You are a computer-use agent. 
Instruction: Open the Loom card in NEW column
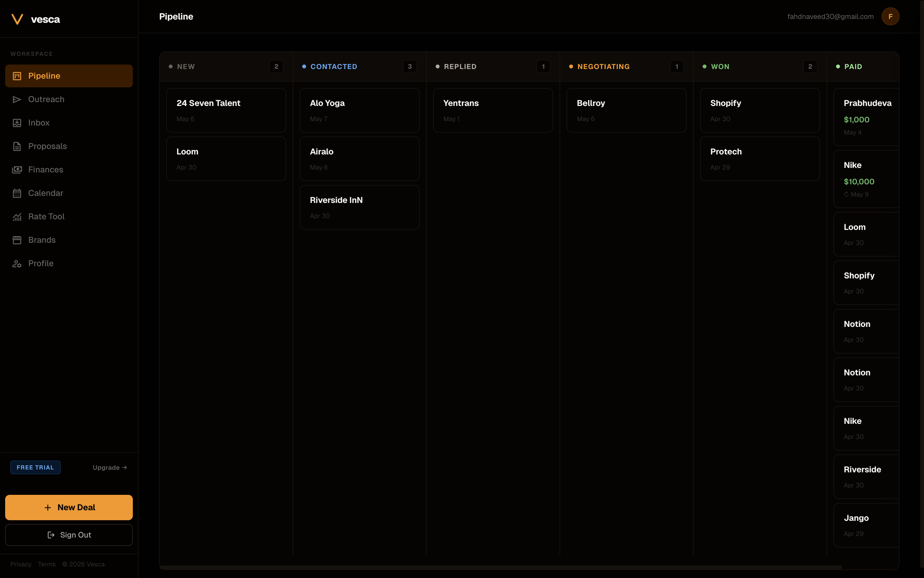[226, 159]
